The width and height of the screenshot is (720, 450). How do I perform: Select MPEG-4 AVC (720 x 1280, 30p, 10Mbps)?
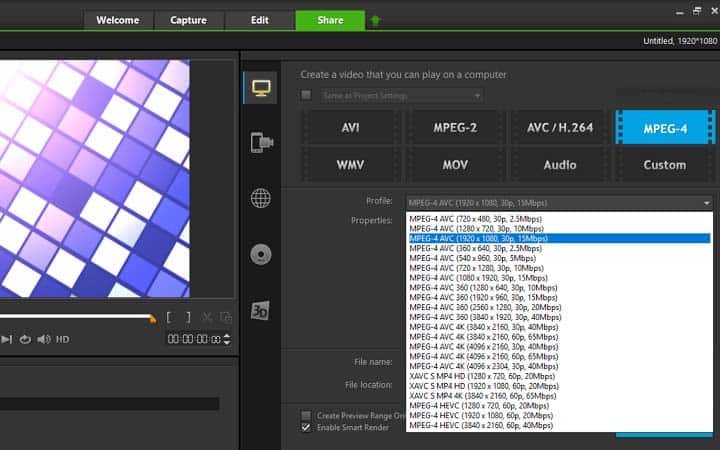coord(559,268)
